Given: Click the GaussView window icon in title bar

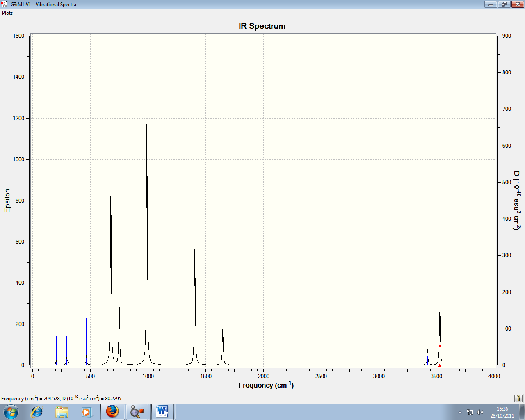Looking at the screenshot, I should point(5,5).
